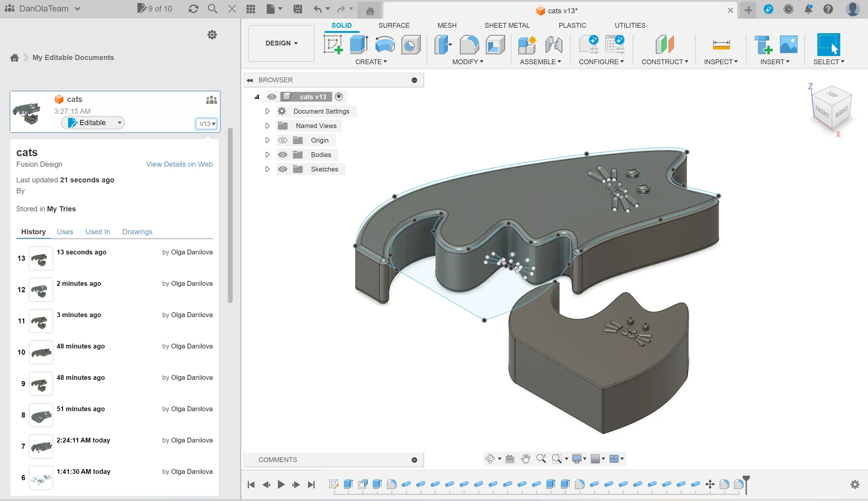The width and height of the screenshot is (868, 501).
Task: Activate the Measure tool under Inspect
Action: coord(721,45)
